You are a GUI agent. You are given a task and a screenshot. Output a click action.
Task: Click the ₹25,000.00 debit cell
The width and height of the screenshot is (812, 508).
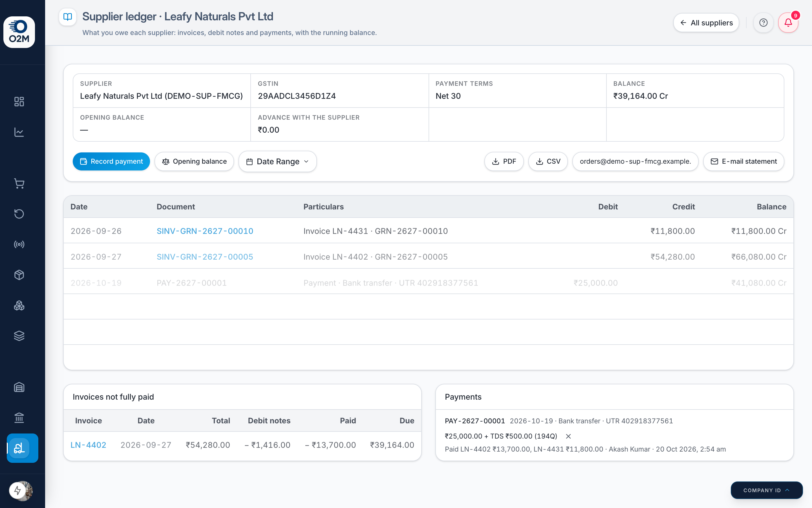595,283
